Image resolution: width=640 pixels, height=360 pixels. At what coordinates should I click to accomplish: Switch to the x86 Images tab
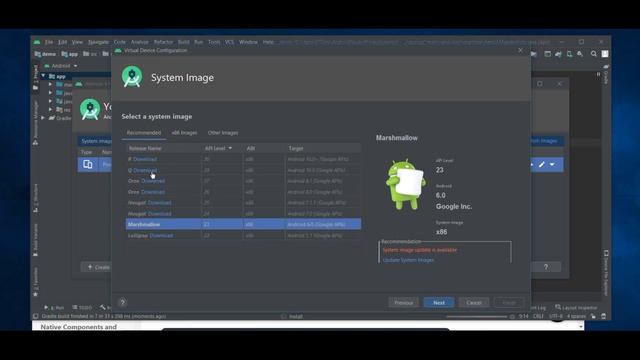click(184, 133)
